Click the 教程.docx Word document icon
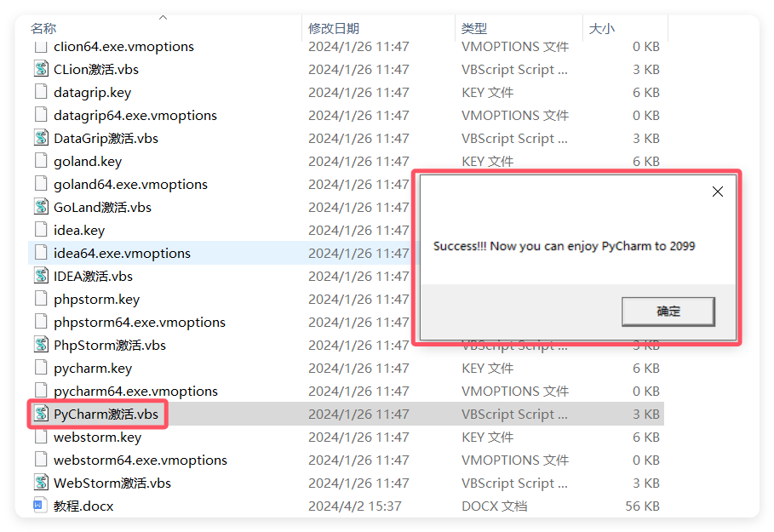The width and height of the screenshot is (774, 532). (x=39, y=505)
